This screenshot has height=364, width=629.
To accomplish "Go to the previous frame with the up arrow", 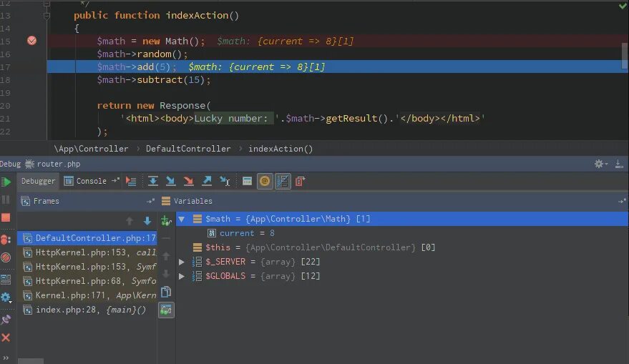I will [130, 221].
